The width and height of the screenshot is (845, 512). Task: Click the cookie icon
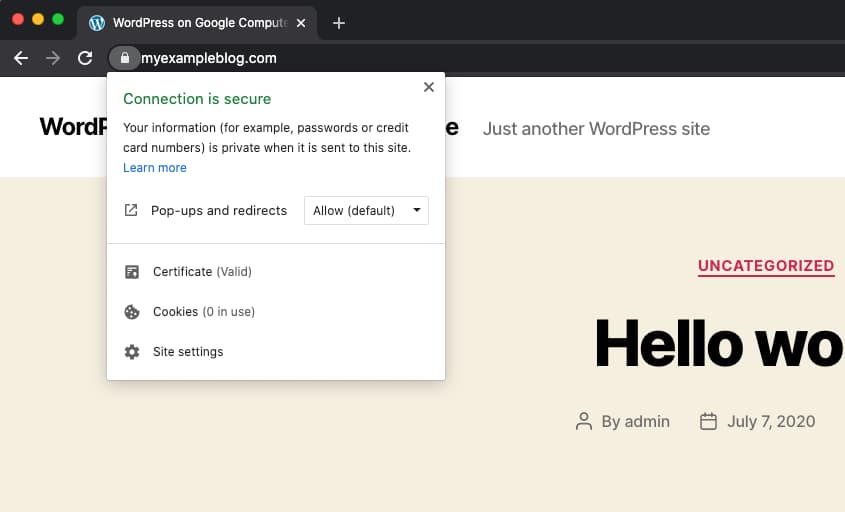pos(132,312)
